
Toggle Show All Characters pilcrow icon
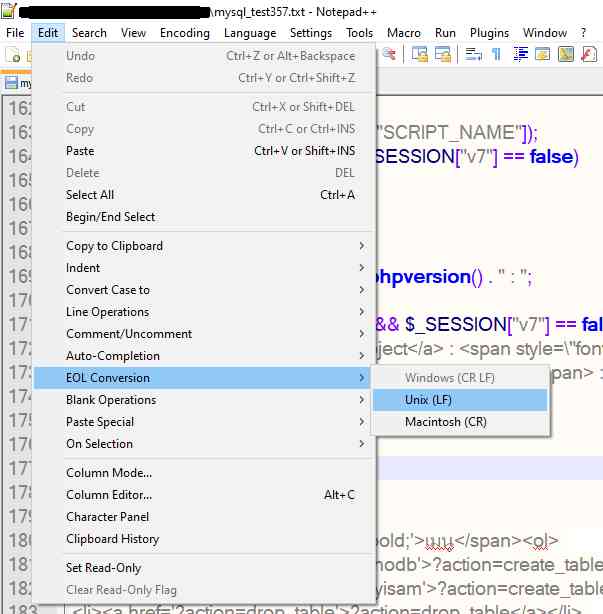pos(495,55)
